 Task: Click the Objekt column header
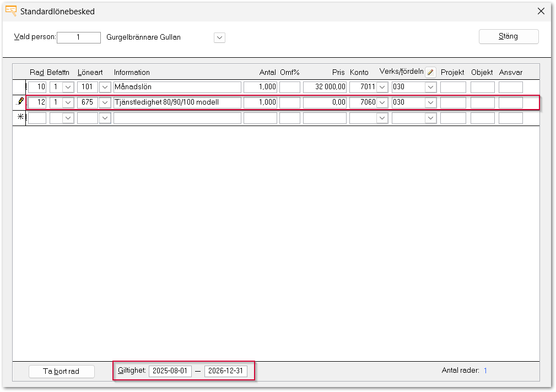[x=482, y=72]
